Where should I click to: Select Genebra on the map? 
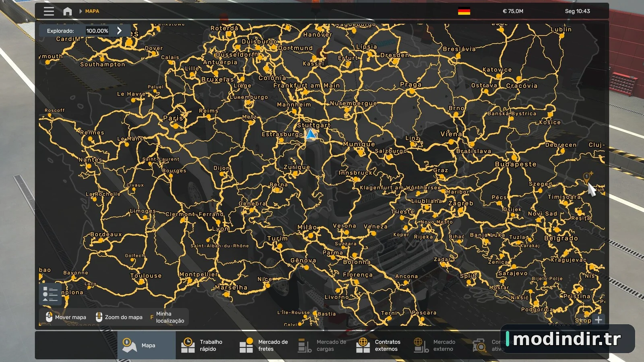[x=252, y=204]
